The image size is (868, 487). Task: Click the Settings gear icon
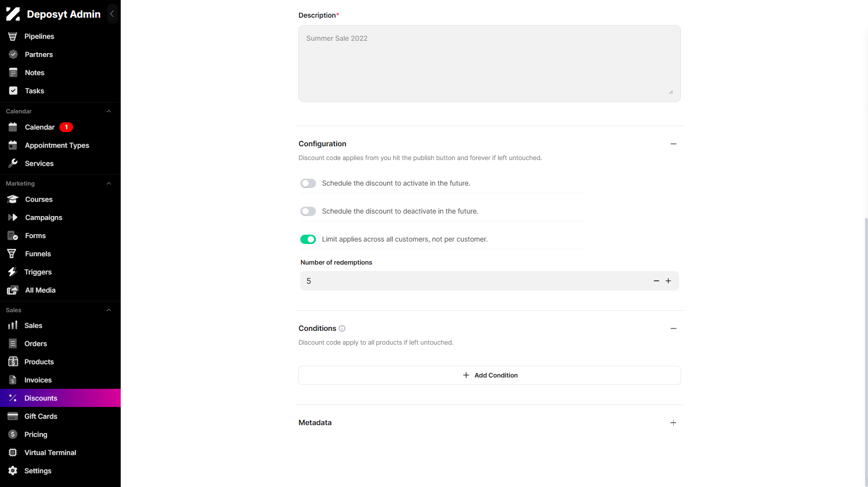(x=13, y=471)
